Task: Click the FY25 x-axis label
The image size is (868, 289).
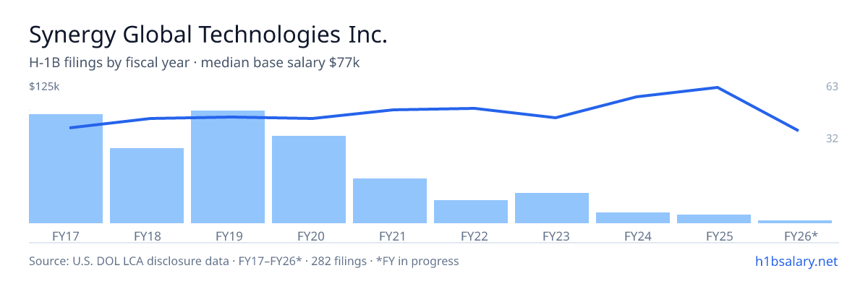Action: (x=714, y=236)
